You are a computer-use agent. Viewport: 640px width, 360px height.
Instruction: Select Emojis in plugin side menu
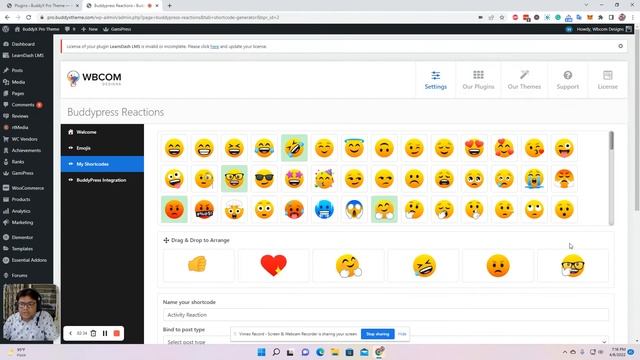(x=102, y=148)
